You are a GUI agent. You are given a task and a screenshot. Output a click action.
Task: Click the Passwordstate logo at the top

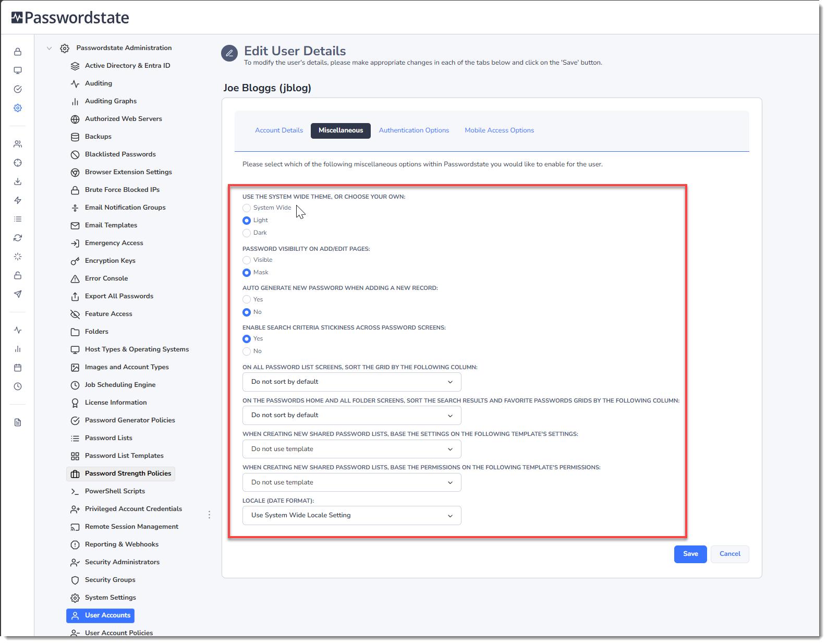(x=70, y=18)
